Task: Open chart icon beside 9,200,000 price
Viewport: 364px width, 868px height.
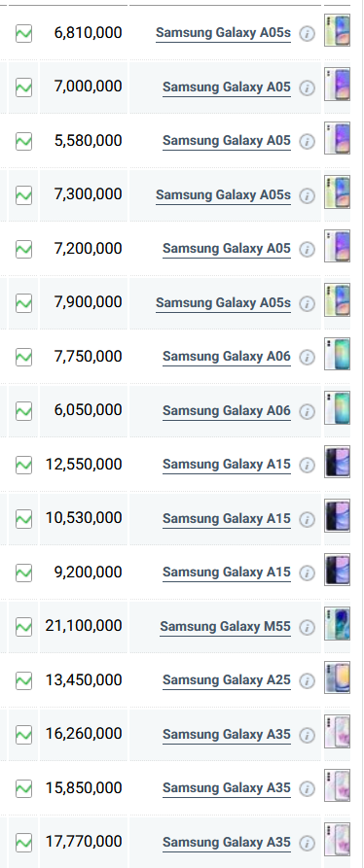Action: 23,573
